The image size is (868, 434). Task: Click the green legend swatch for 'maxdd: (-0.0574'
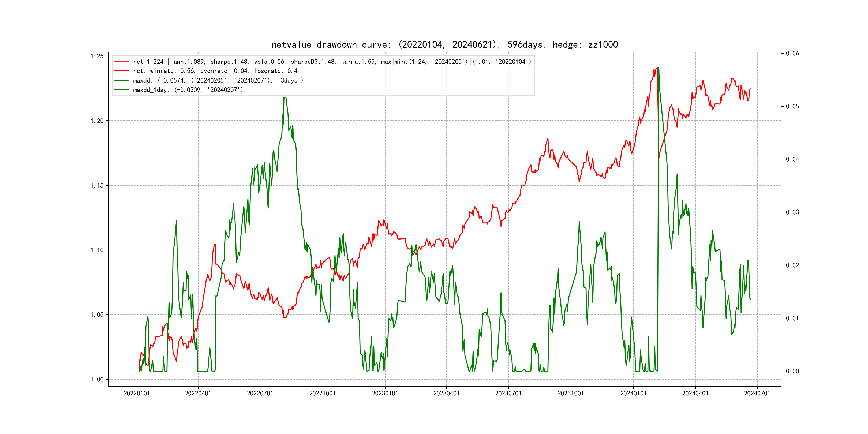(121, 81)
